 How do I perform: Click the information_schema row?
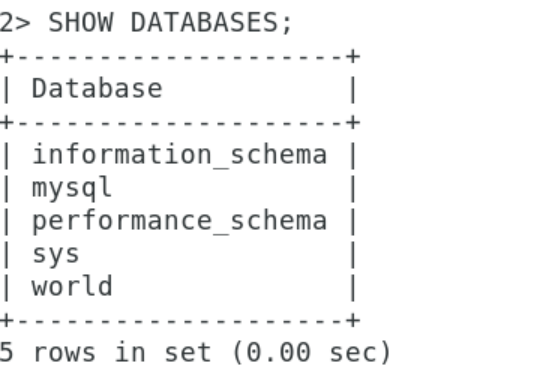[180, 154]
